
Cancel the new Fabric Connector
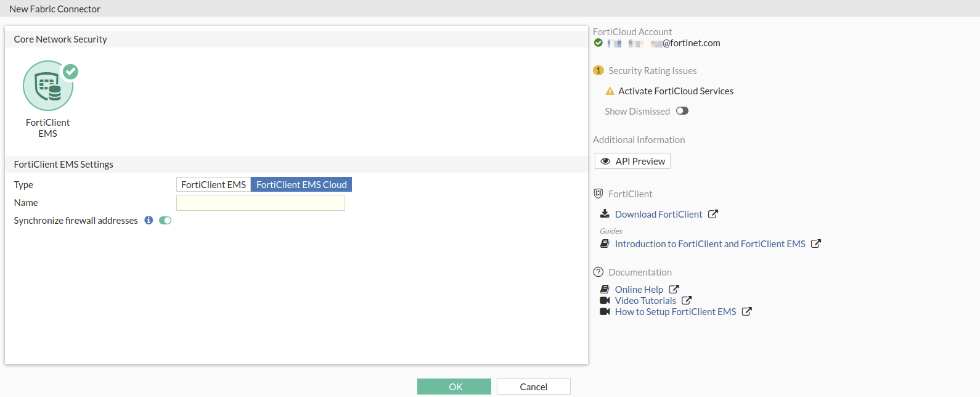pos(534,387)
